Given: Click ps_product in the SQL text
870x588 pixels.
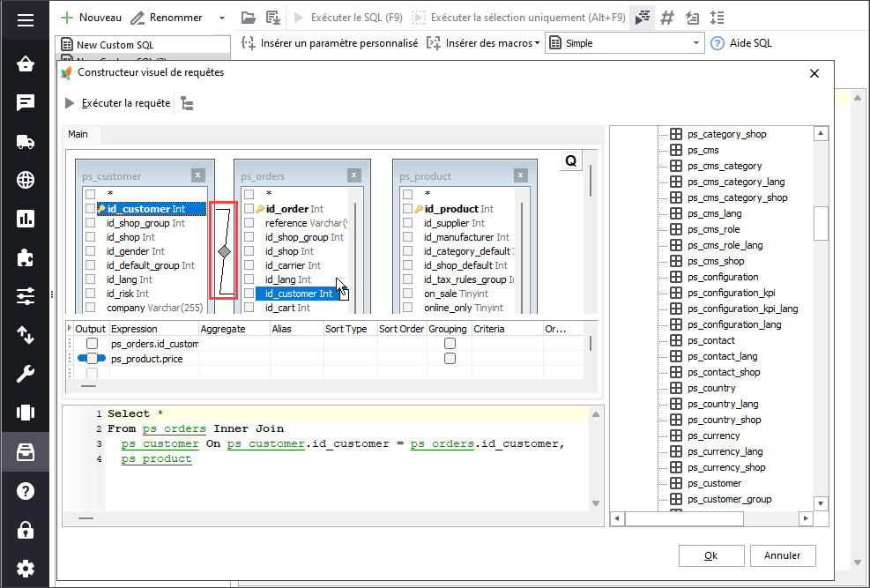Looking at the screenshot, I should (157, 458).
